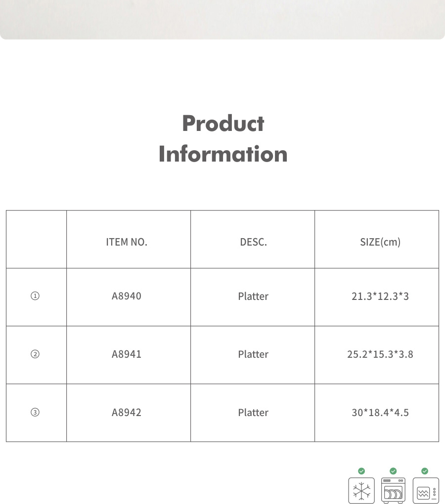Select size cell 25.2*15.3*3.8
Viewport: 445px width, 504px height.
(x=380, y=354)
